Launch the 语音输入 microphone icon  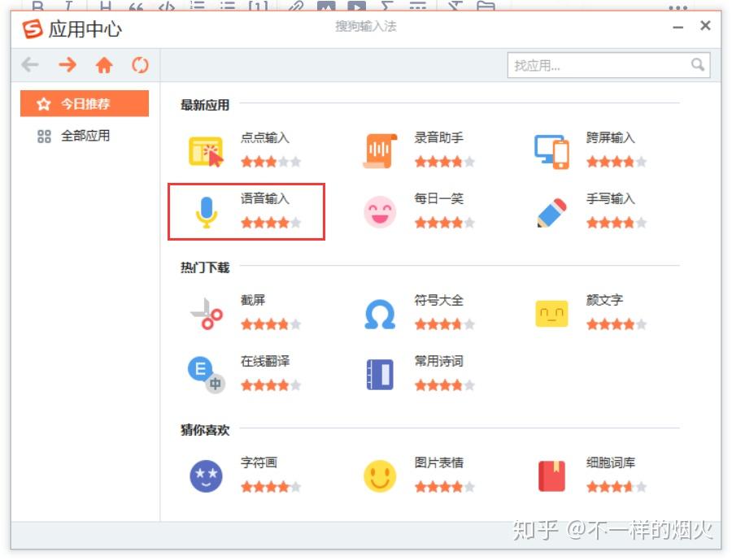(207, 212)
